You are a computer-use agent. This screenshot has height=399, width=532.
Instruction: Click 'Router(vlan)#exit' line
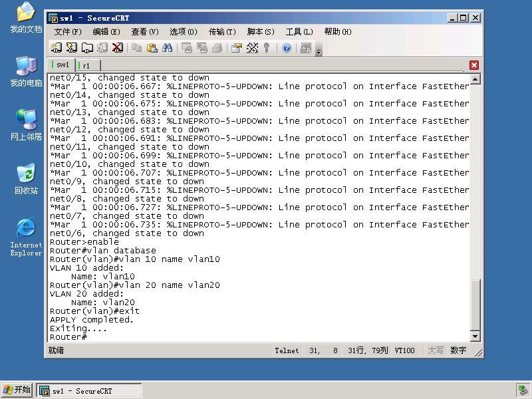tap(94, 311)
